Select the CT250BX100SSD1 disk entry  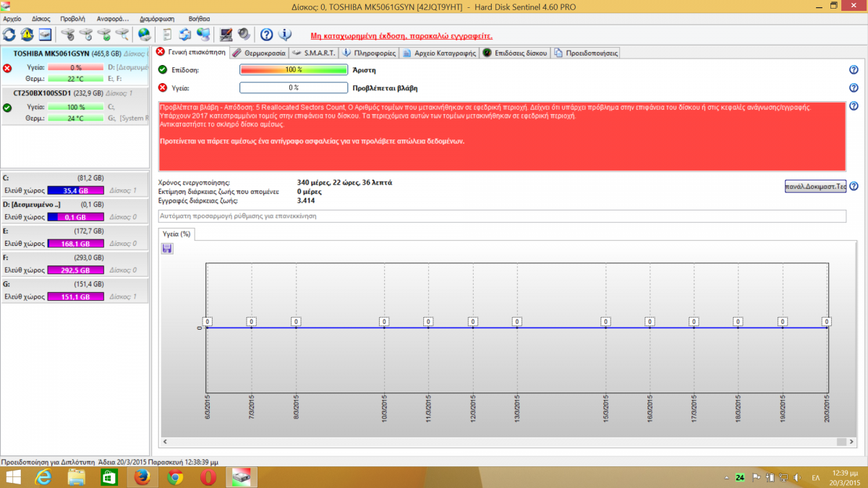[75, 106]
